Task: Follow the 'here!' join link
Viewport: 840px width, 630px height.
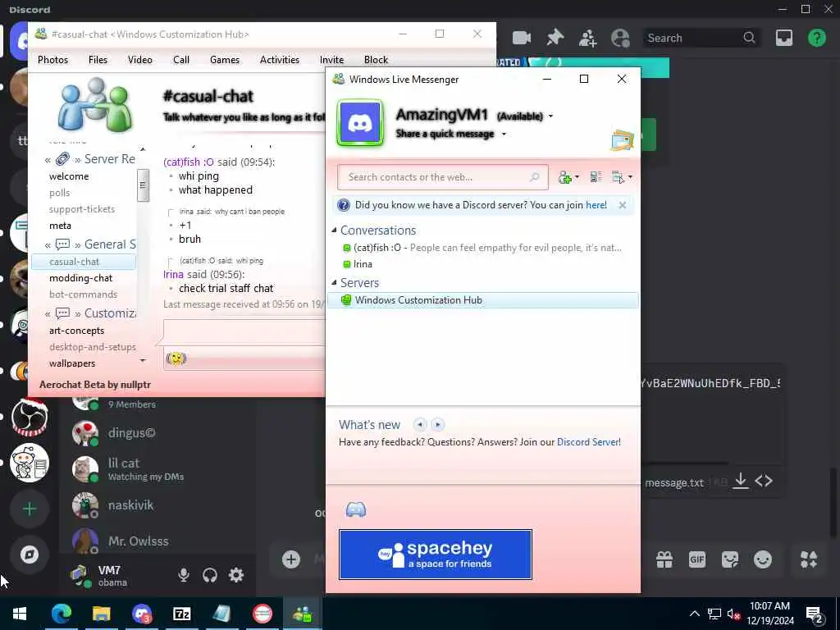Action: (596, 205)
